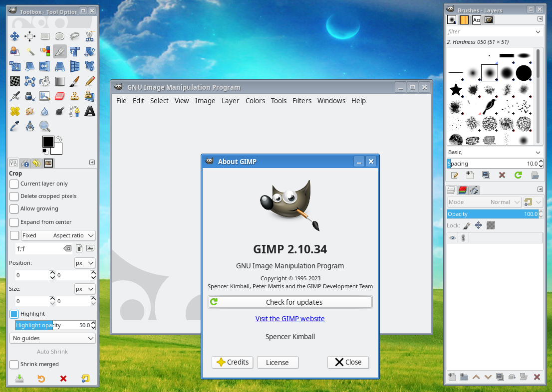Click the layer Opacity slider
Screen dimensions: 552x392
[x=493, y=214]
